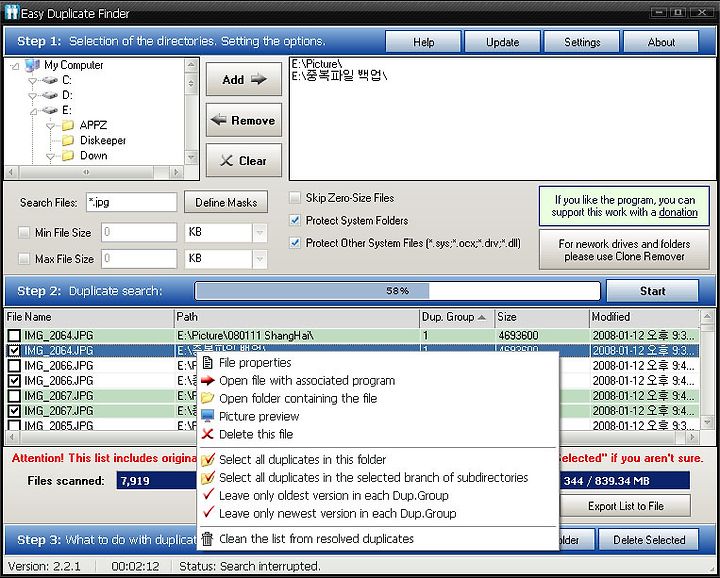Uncheck the checked IMG_2067.JPG row checkbox
720x578 pixels.
(x=14, y=411)
